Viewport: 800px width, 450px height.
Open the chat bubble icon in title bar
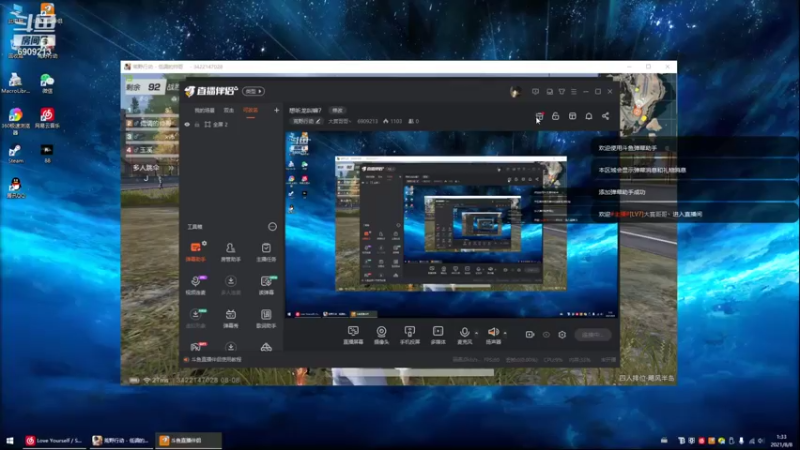coord(549,92)
